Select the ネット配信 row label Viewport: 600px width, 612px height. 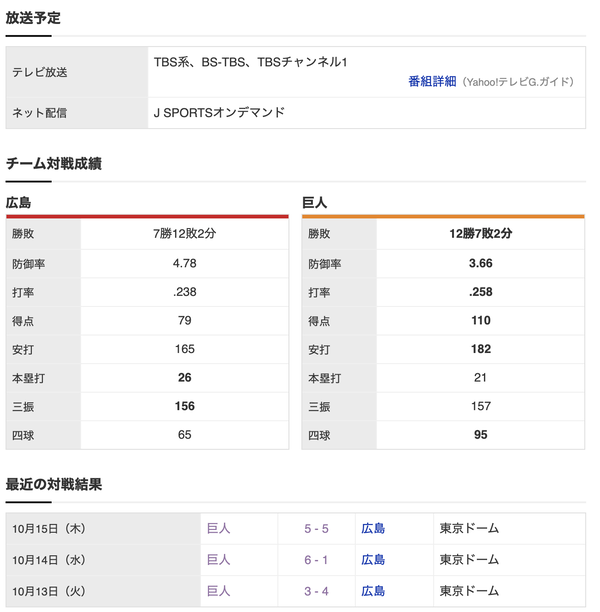39,113
